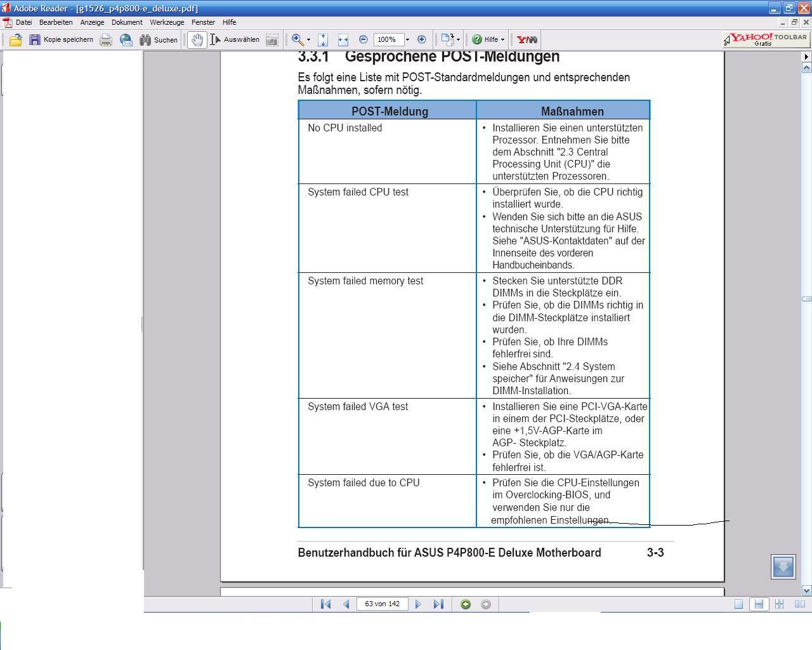Click the Yahoo Toolbar Gratis banner
Screen dimensions: 812x650
(x=765, y=39)
